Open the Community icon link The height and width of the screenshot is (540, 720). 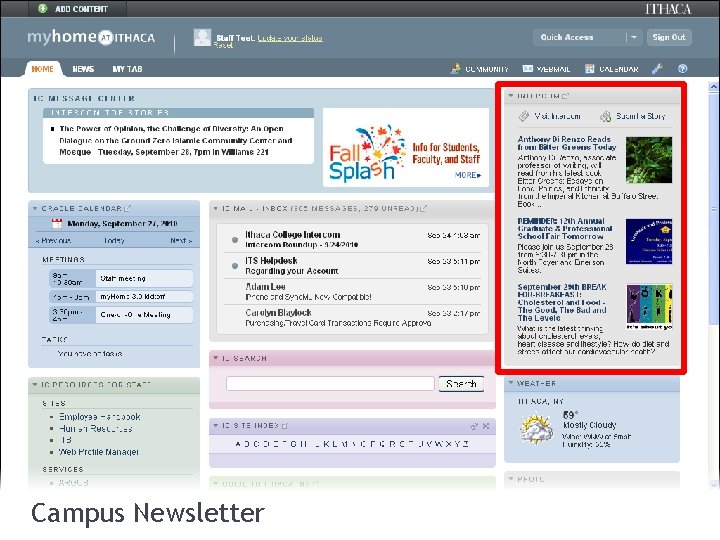[456, 69]
